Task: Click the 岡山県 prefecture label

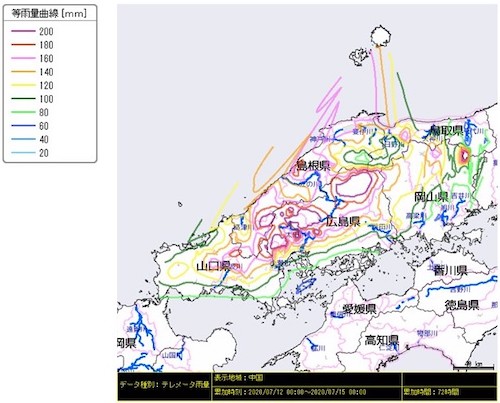Action: (431, 196)
